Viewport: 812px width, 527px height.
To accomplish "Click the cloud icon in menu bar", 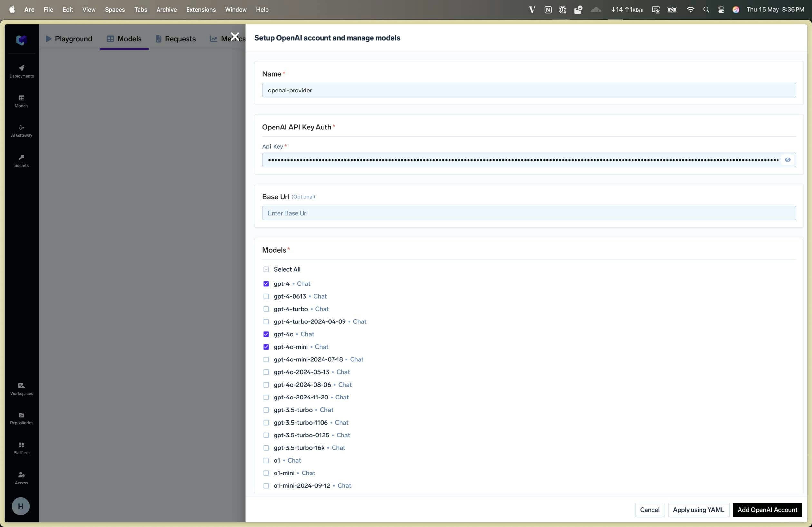I will pos(596,10).
